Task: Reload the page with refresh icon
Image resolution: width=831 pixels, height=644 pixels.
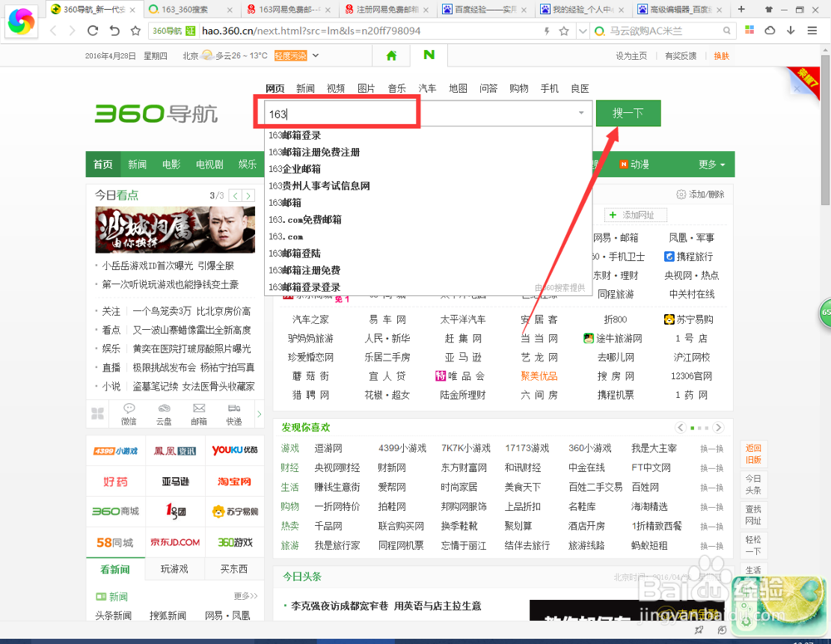Action: (93, 31)
